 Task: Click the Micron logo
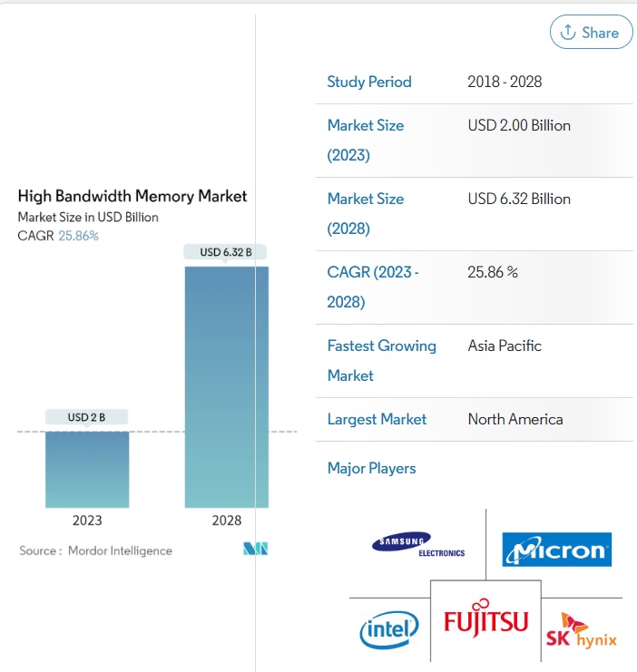(557, 550)
